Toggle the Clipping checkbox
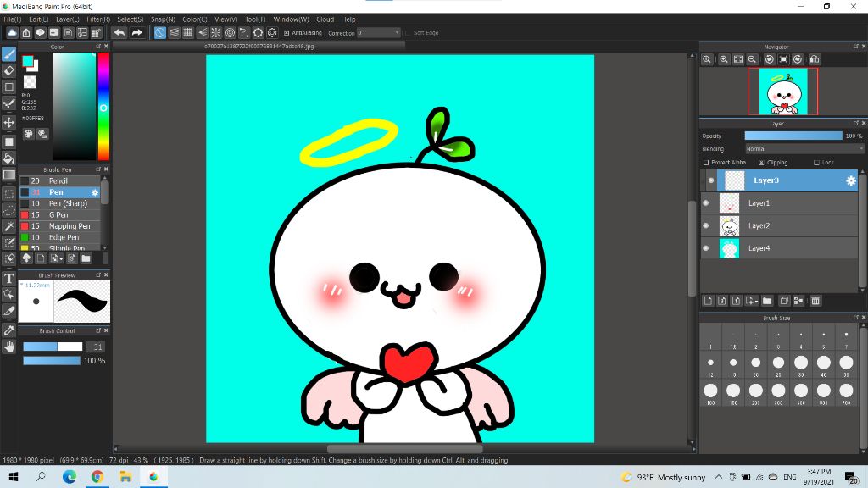The image size is (868, 488). click(x=761, y=163)
